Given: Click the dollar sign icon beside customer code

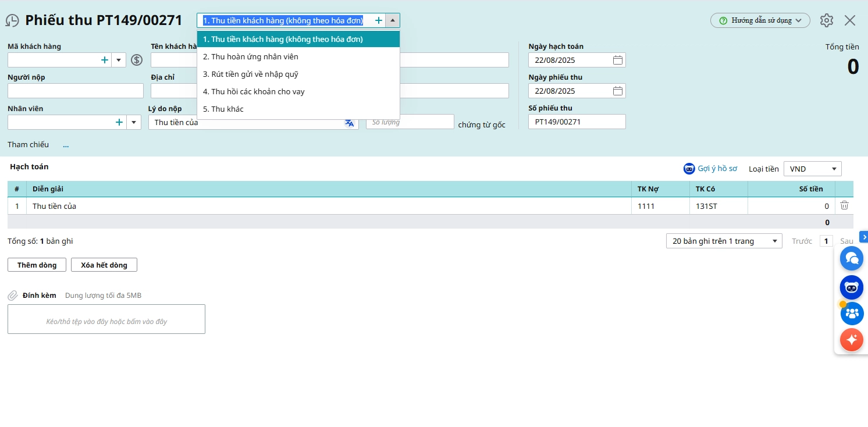Looking at the screenshot, I should (137, 60).
